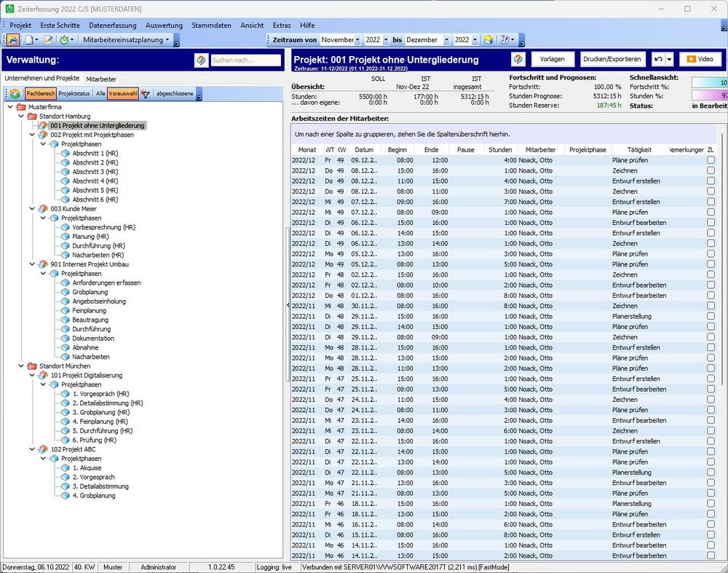Switch to the Mitarbeiter tab

[101, 79]
